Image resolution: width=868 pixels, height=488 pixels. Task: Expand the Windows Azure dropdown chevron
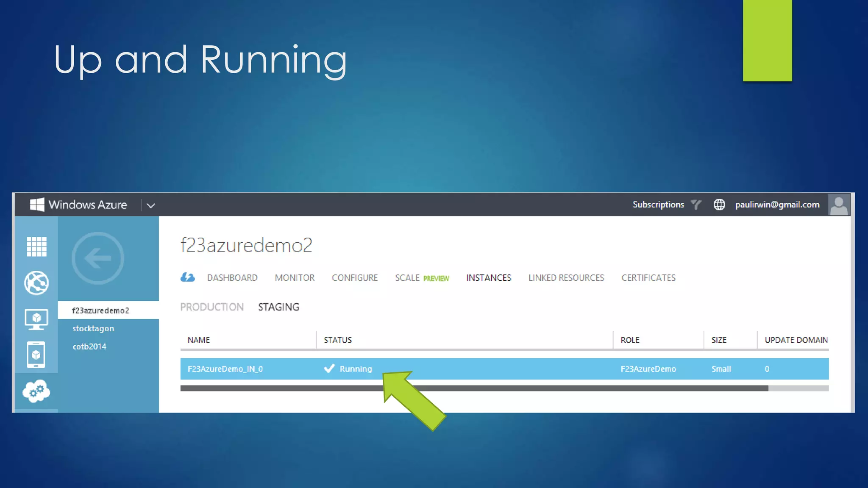point(151,205)
